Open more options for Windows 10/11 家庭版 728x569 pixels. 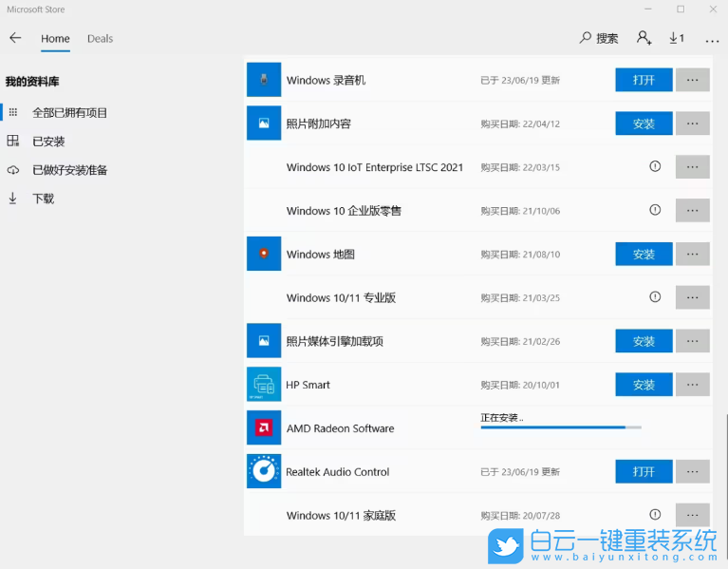point(693,515)
